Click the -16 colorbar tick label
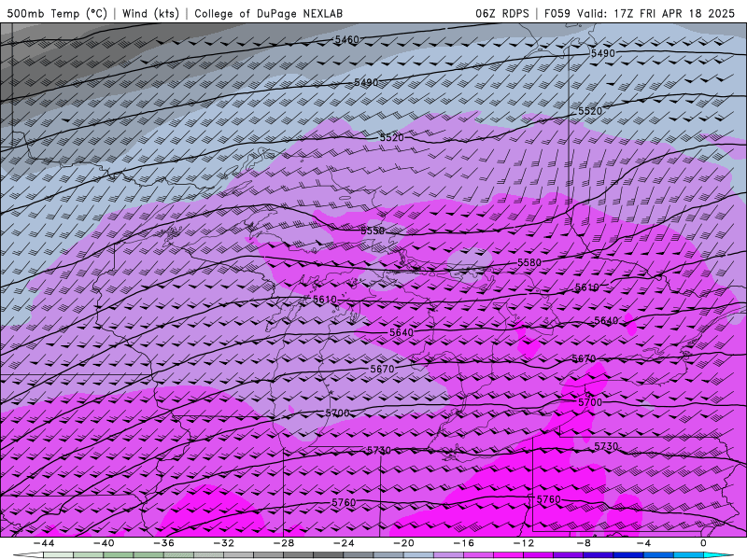 [464, 543]
